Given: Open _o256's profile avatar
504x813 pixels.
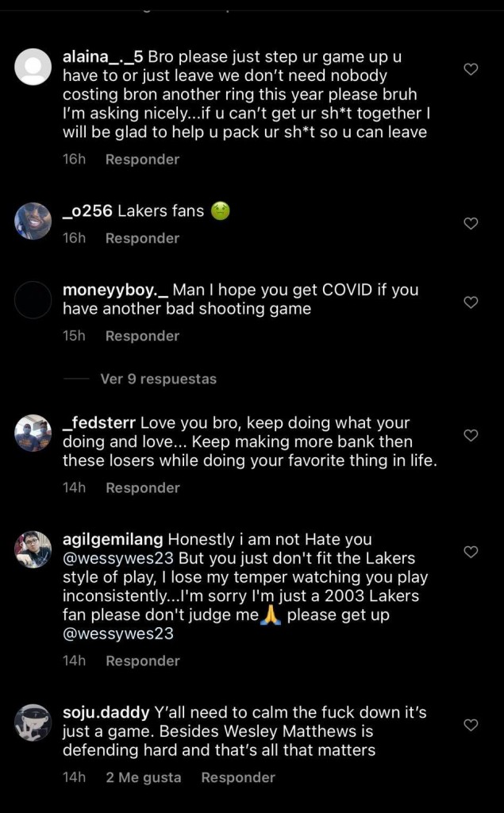Looking at the screenshot, I should [x=33, y=221].
